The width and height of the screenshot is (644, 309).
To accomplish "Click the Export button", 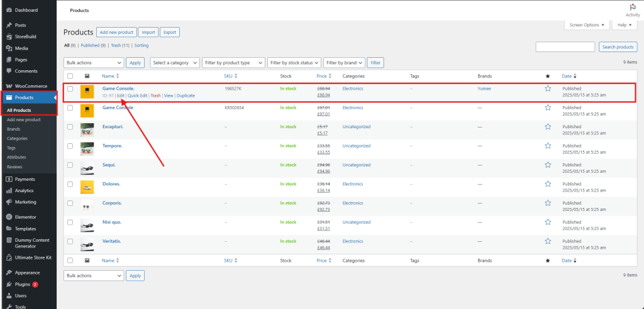I will pyautogui.click(x=170, y=33).
